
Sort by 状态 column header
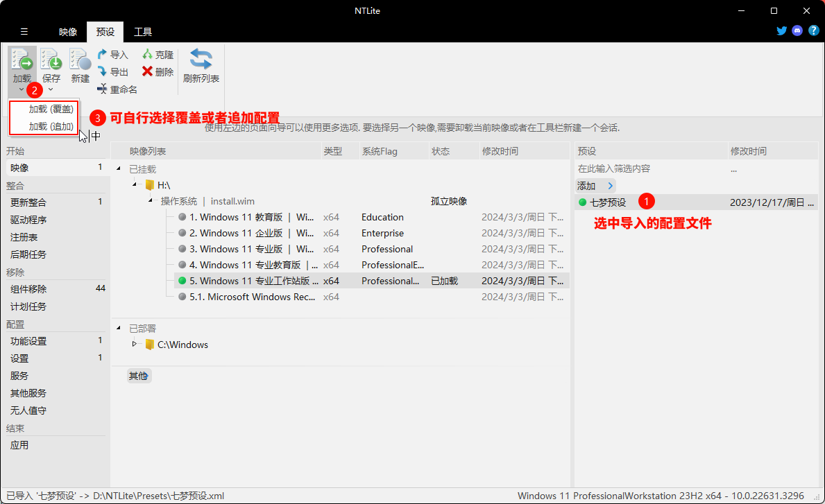pyautogui.click(x=454, y=151)
